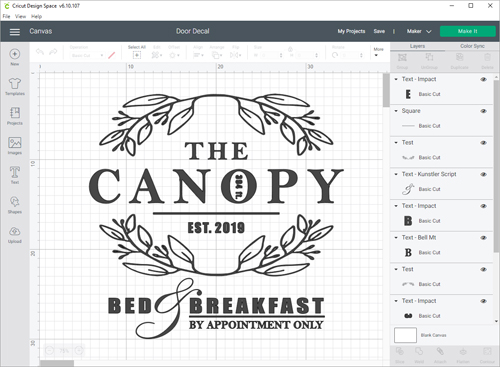This screenshot has height=367, width=500.
Task: Hide the Square layer using eye icon
Action: [483, 111]
